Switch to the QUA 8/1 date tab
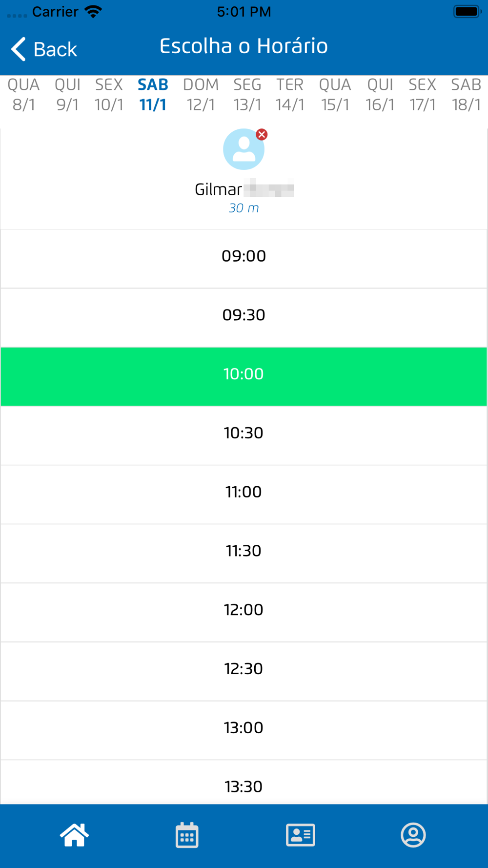 (x=23, y=95)
